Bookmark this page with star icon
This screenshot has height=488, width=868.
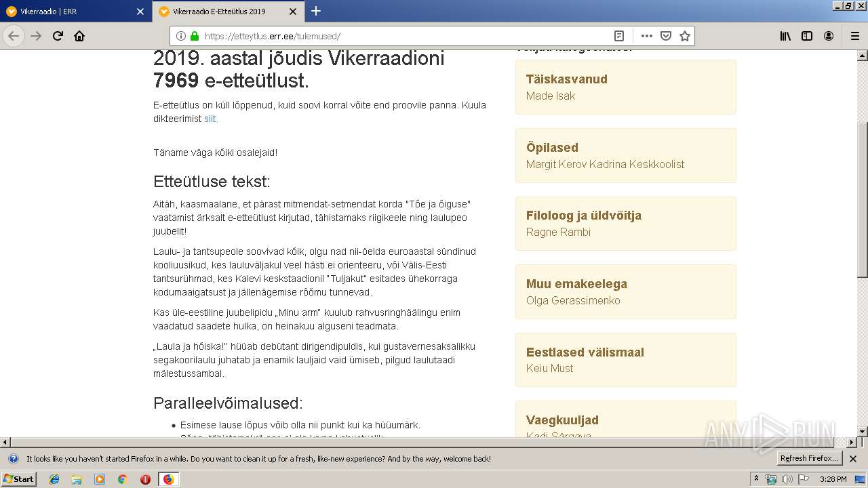pyautogui.click(x=685, y=36)
